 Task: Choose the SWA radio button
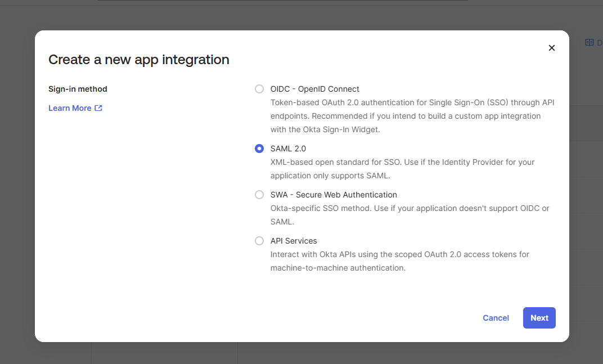(x=259, y=195)
